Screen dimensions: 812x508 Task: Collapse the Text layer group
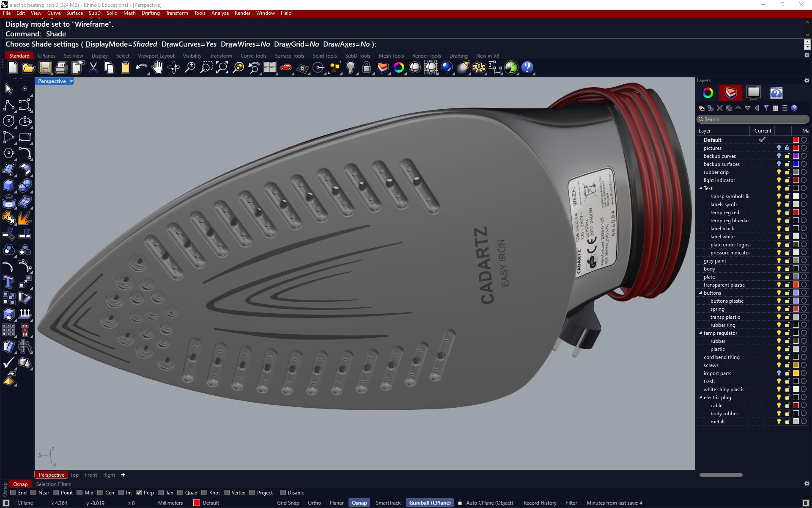(700, 188)
